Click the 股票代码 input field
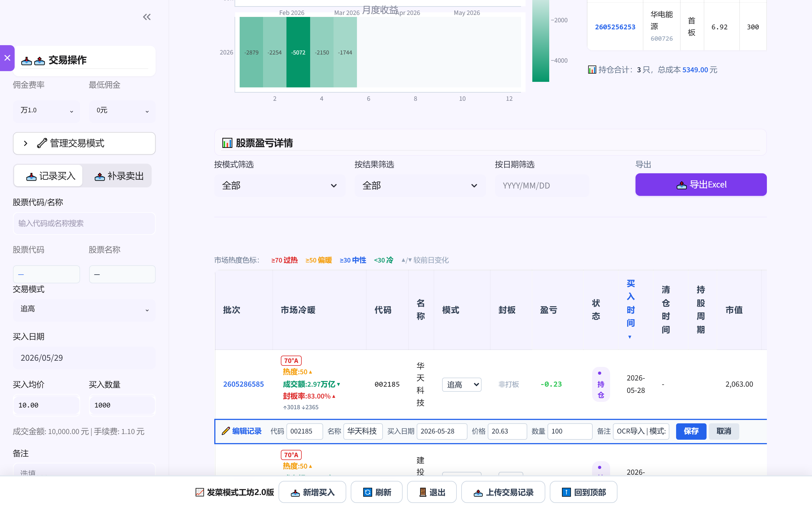 point(46,275)
